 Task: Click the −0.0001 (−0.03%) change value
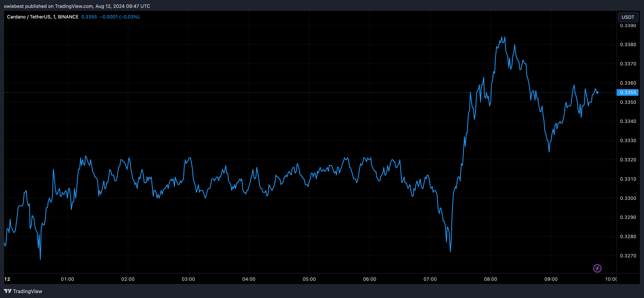tap(120, 17)
